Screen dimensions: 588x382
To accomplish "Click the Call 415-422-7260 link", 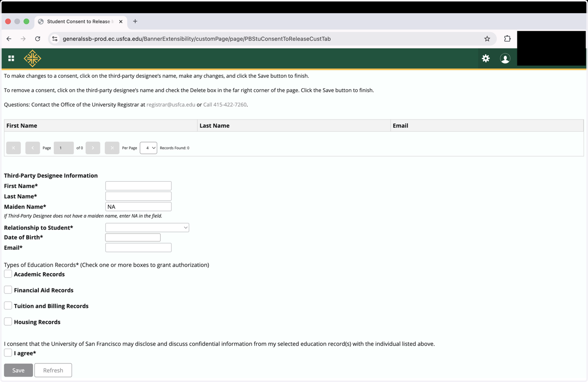I will (225, 104).
